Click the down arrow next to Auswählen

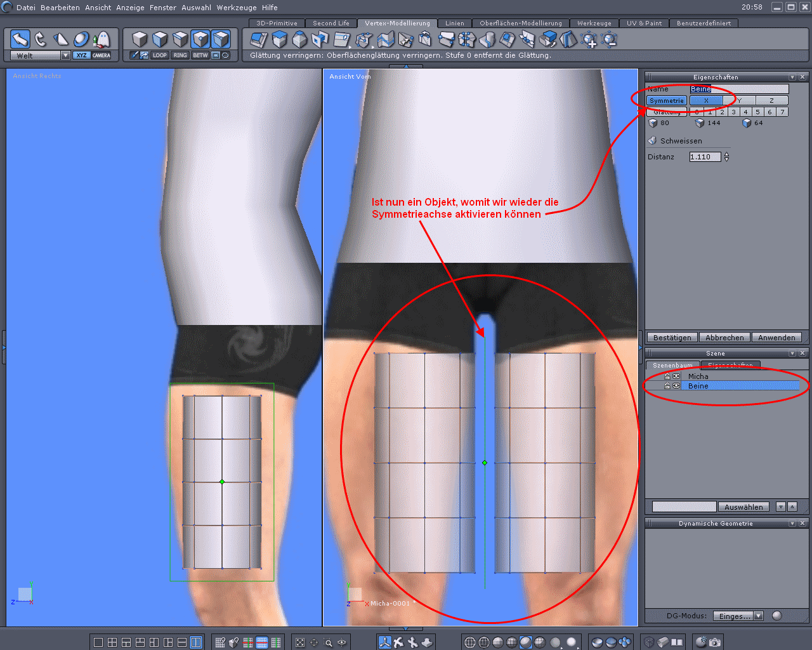coord(781,507)
